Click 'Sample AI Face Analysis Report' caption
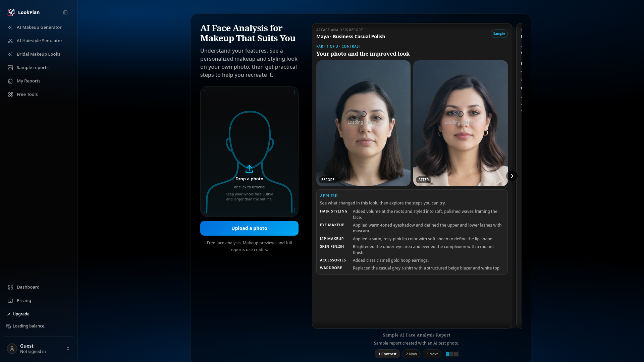This screenshot has height=362, width=644. click(x=417, y=335)
